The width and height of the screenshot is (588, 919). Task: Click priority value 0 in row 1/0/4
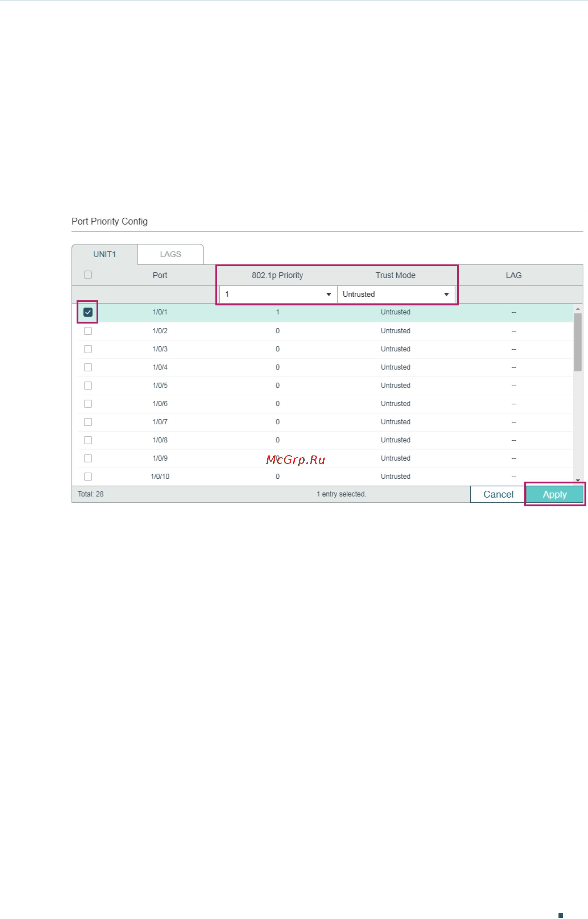(277, 367)
